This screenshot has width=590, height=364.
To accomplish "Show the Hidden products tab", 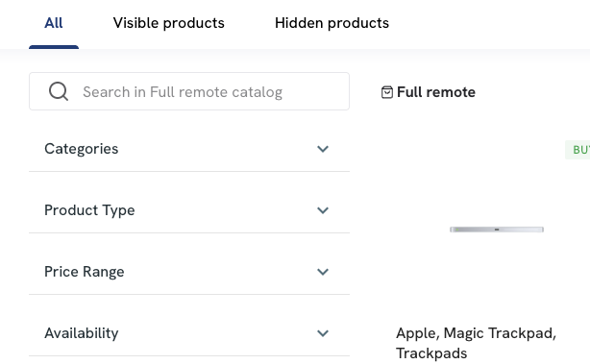I will (x=332, y=23).
